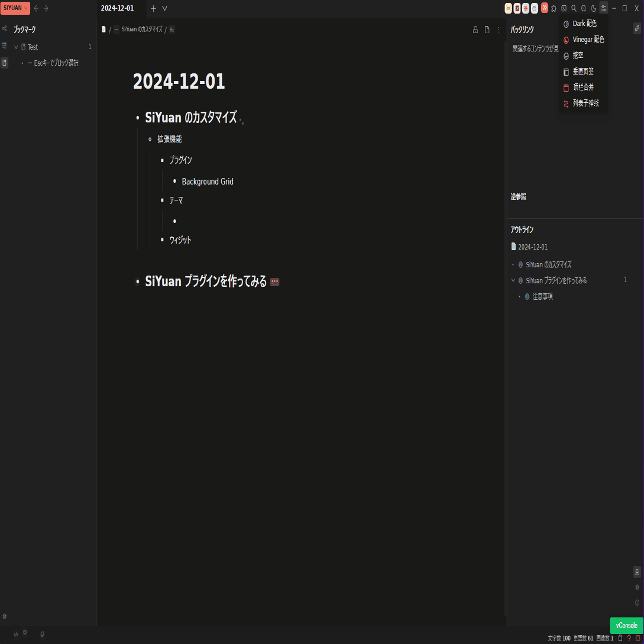
Task: Click the beige pinned plugin icon in top bar
Action: [x=509, y=8]
